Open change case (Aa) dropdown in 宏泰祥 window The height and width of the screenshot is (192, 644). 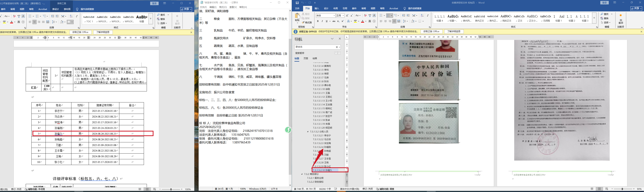[358, 15]
